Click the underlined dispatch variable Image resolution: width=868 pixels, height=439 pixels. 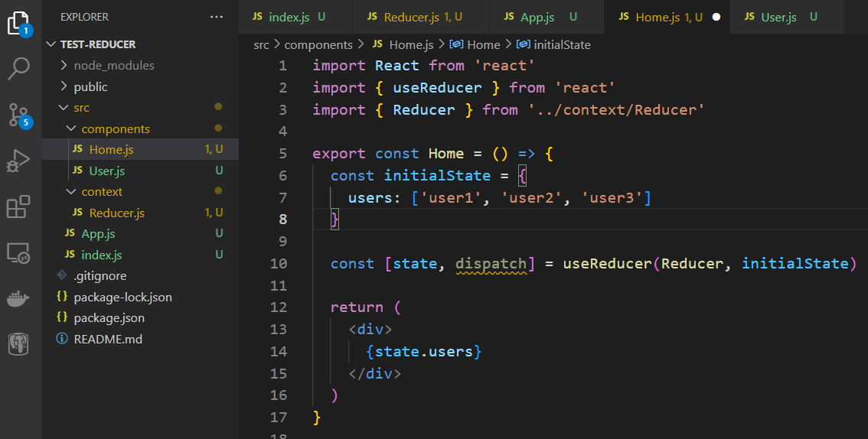(491, 263)
